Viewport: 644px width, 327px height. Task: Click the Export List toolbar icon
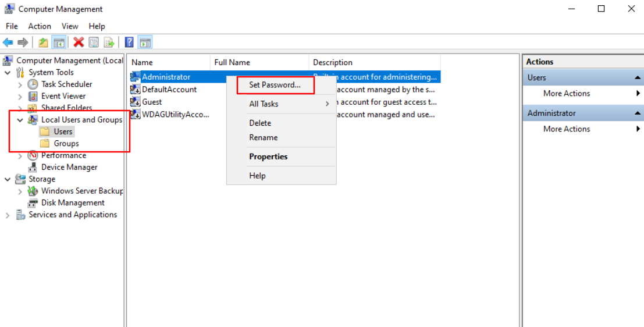[109, 42]
